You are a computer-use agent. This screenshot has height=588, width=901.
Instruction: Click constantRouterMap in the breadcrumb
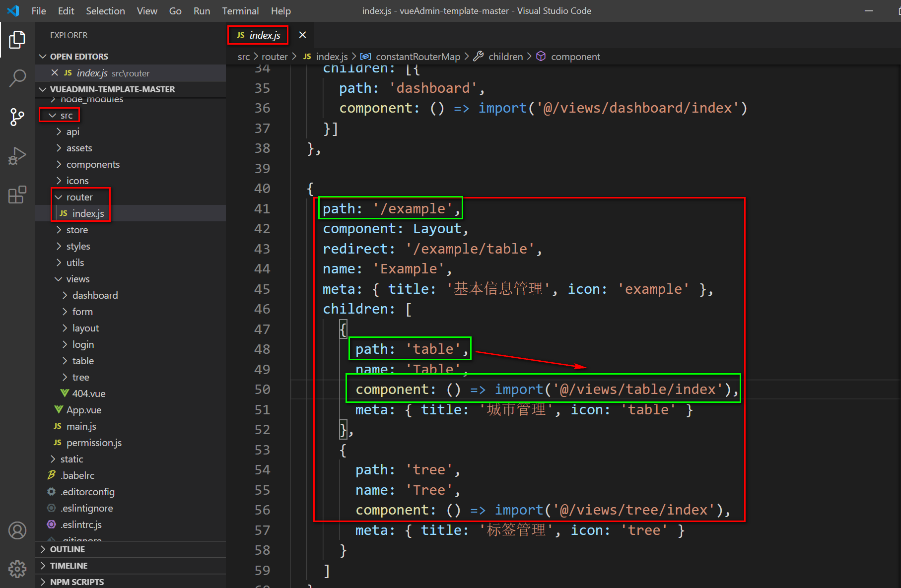(x=417, y=57)
